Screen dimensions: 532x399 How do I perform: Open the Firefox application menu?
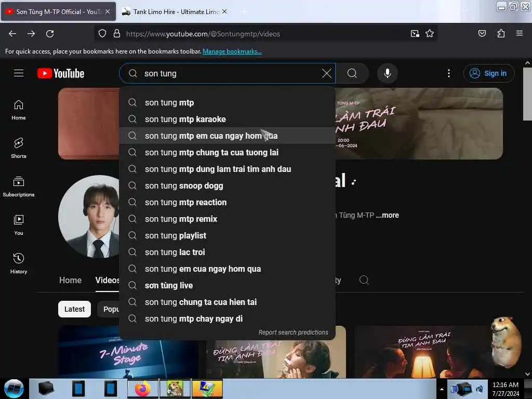(x=519, y=34)
